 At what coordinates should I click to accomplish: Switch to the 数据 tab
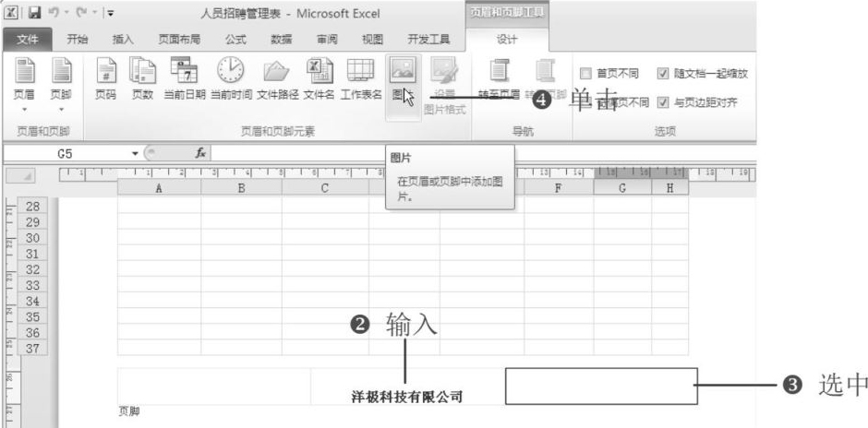coord(282,40)
